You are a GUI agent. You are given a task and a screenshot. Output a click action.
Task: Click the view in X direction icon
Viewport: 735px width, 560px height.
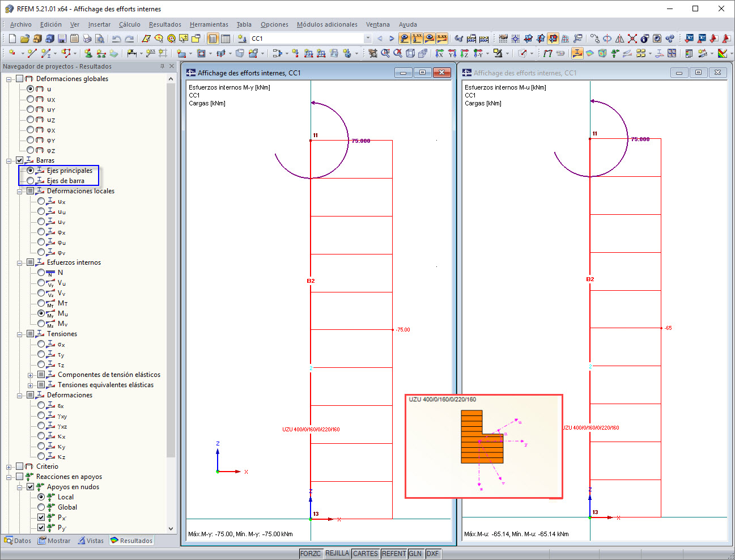coord(440,53)
